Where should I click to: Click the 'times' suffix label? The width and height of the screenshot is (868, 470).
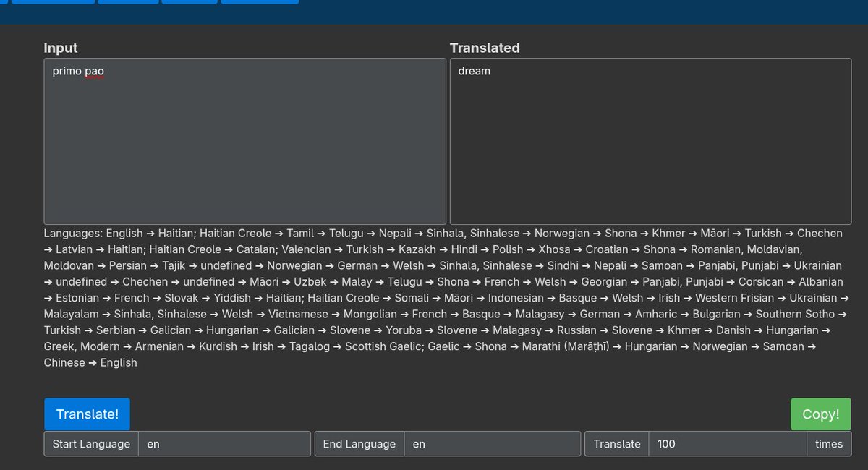coord(829,444)
